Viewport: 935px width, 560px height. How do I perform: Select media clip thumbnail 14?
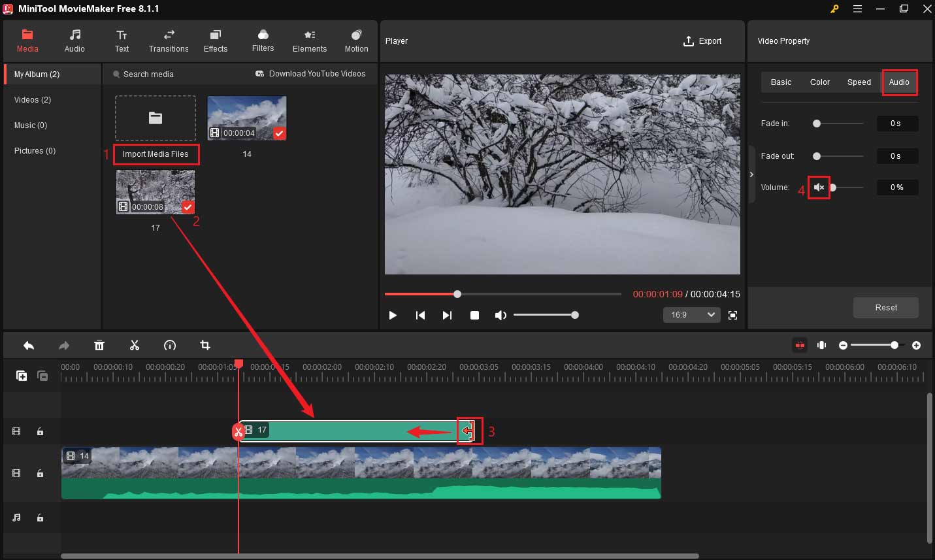tap(247, 118)
